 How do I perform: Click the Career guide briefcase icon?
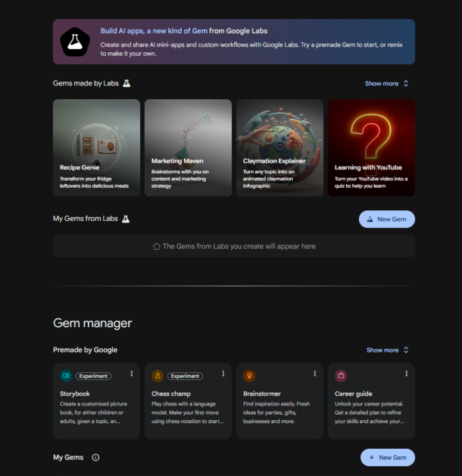341,376
